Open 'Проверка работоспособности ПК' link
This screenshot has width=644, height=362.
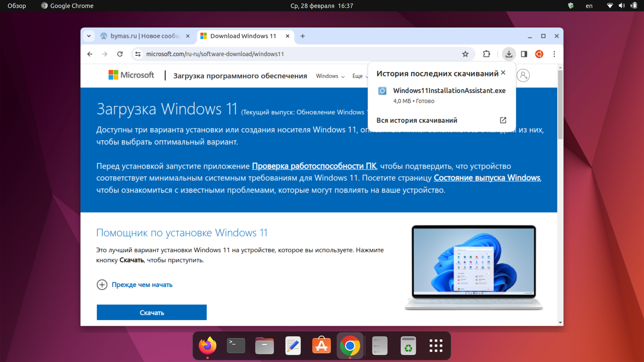pyautogui.click(x=314, y=166)
